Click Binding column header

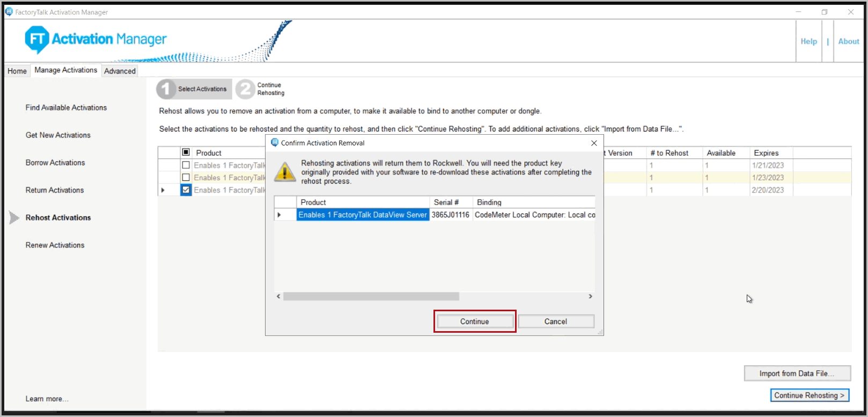pos(534,202)
